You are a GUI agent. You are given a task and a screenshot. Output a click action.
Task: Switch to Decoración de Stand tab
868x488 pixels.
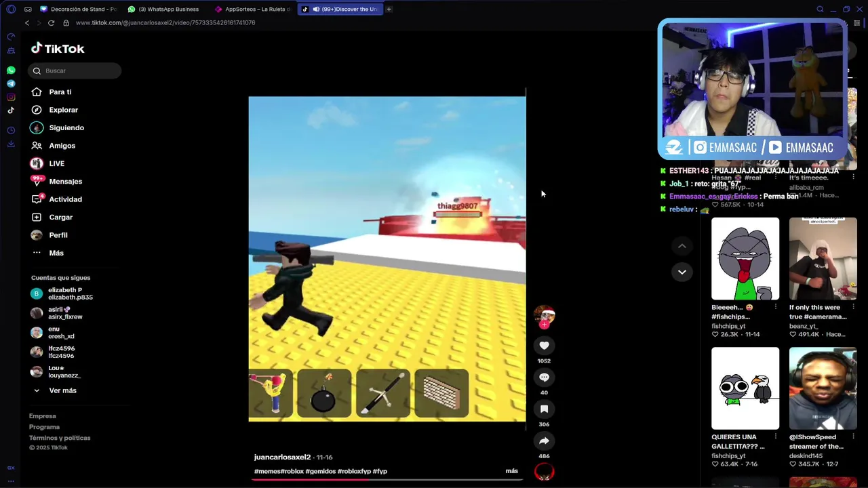point(79,9)
